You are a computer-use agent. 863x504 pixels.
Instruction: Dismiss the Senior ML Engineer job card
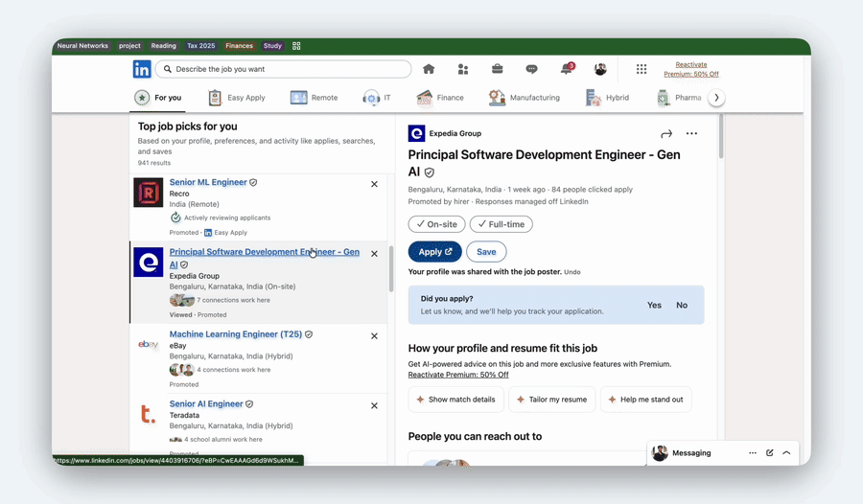point(374,184)
